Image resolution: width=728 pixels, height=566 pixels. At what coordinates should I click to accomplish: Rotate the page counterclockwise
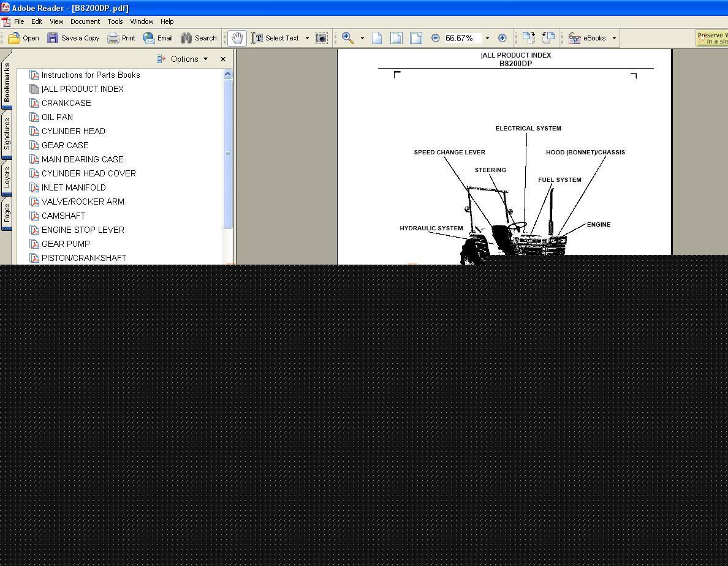pyautogui.click(x=548, y=38)
